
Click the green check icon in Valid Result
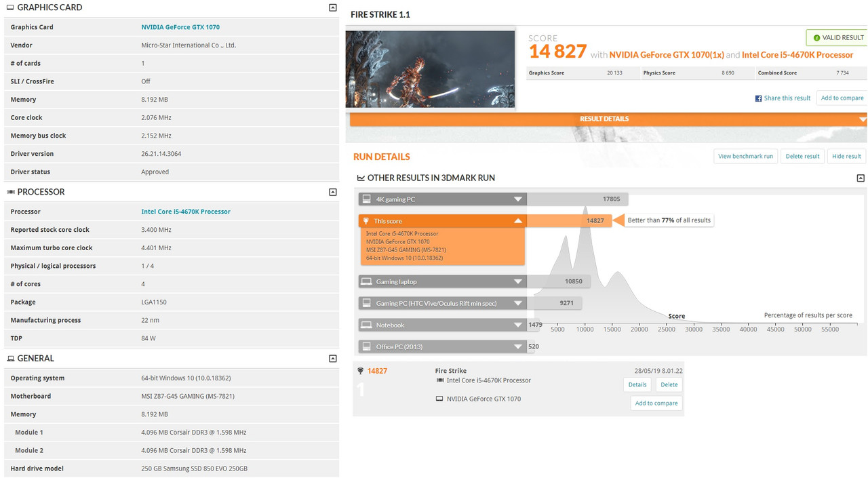816,38
